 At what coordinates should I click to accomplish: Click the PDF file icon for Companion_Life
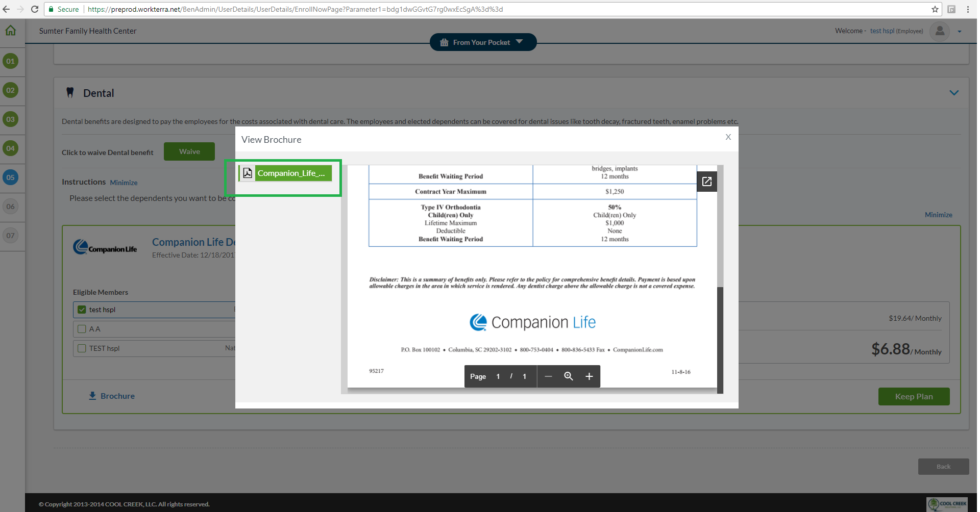coord(248,173)
